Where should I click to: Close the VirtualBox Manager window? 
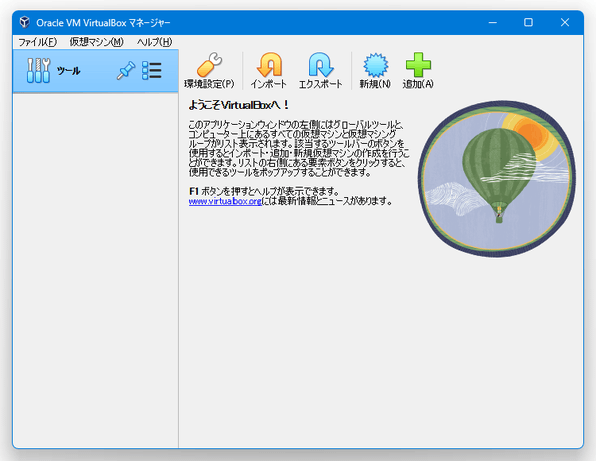tap(565, 22)
